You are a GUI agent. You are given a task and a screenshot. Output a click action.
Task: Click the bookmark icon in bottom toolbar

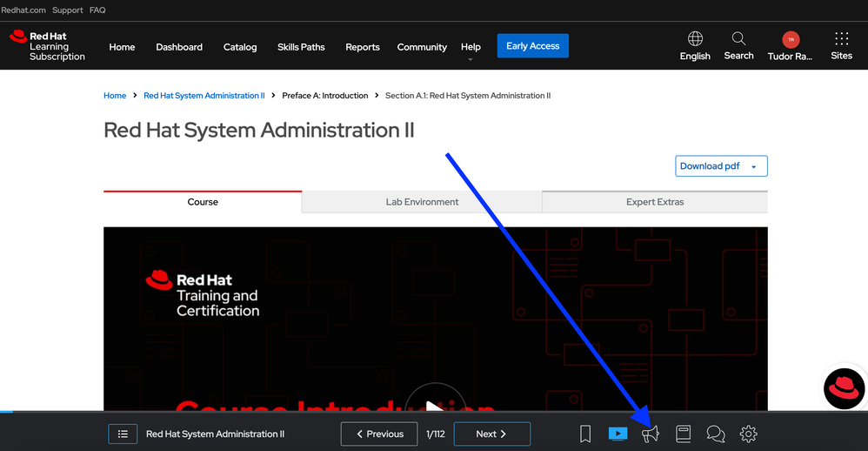(585, 434)
